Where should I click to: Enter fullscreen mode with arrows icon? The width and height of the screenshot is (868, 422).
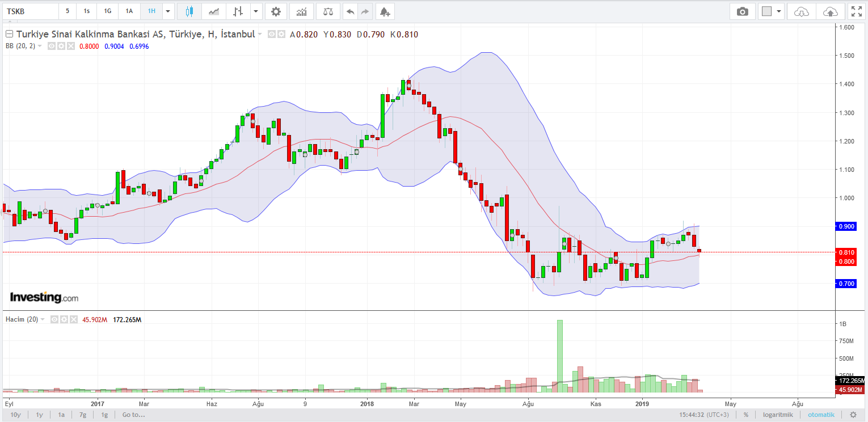(856, 11)
